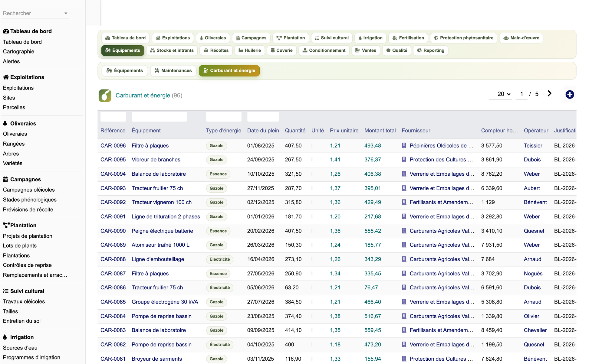The image size is (589, 364).
Task: Open the Huilerie factory tab
Action: pyautogui.click(x=250, y=50)
